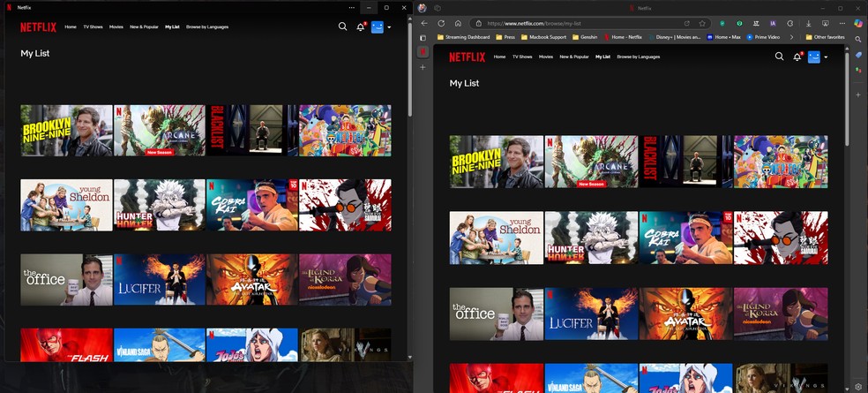868x393 pixels.
Task: Open the Prime Video bookmark
Action: coord(763,37)
